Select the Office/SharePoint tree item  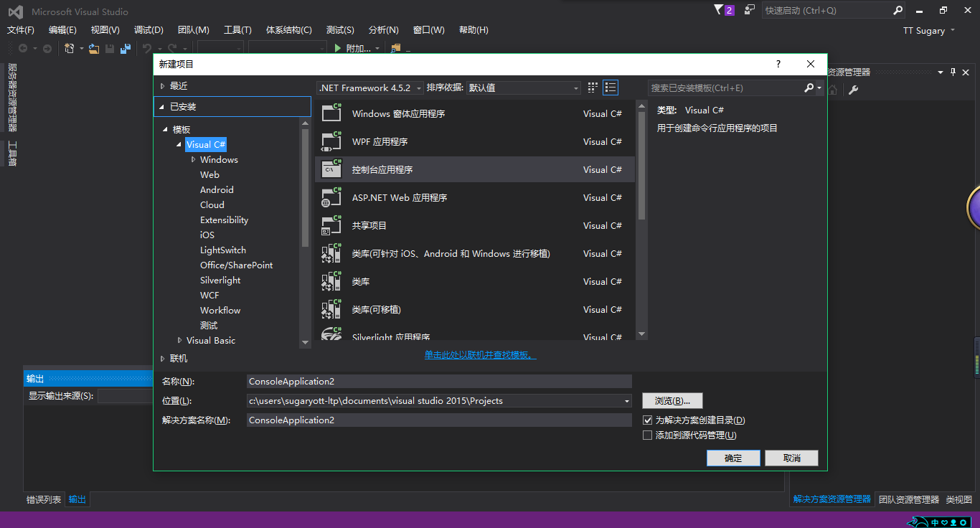pyautogui.click(x=236, y=265)
